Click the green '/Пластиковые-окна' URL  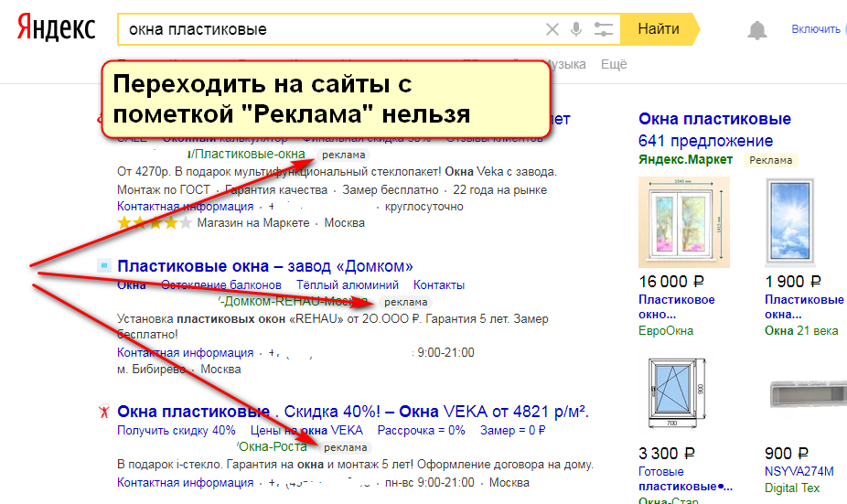(246, 154)
